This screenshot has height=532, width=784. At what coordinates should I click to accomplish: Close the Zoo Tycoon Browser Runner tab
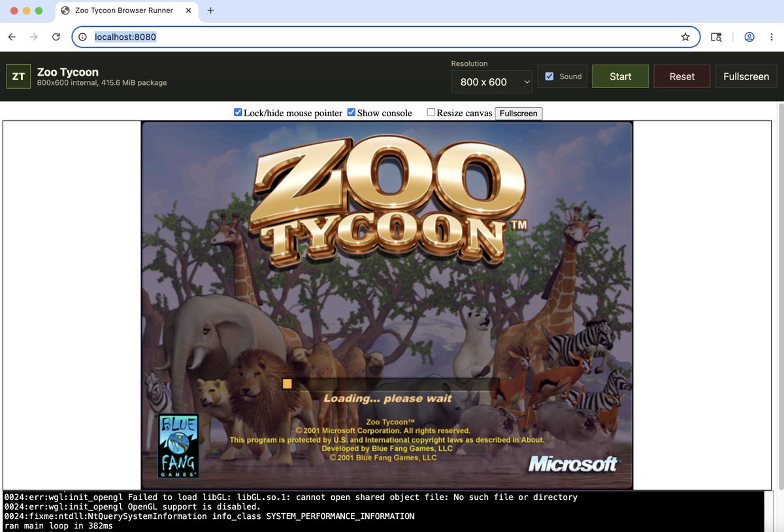tap(187, 10)
